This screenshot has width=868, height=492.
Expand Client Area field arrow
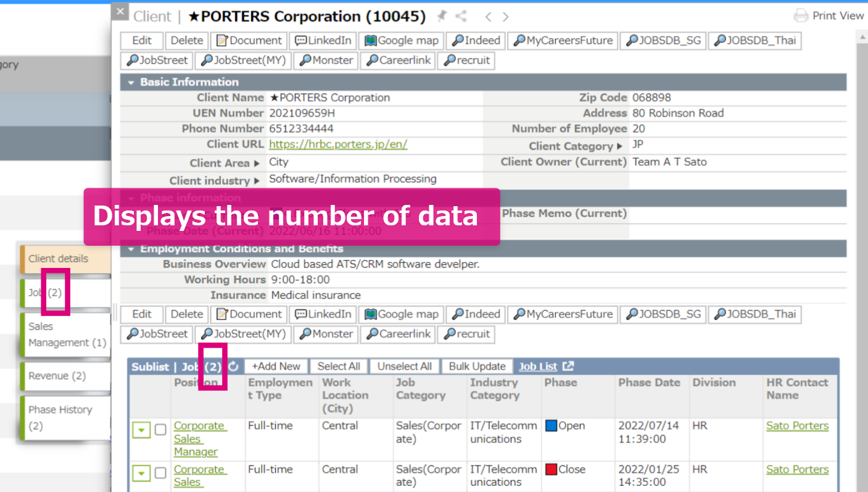click(257, 164)
